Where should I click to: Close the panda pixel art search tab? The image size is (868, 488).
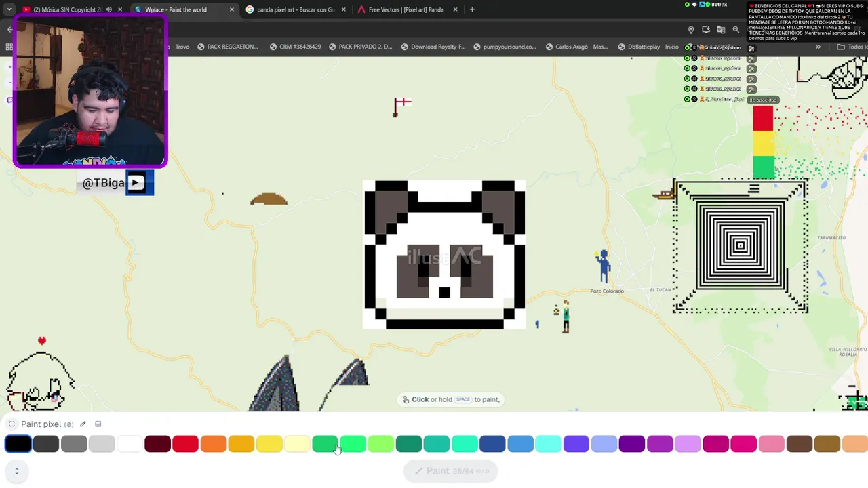[x=343, y=9]
